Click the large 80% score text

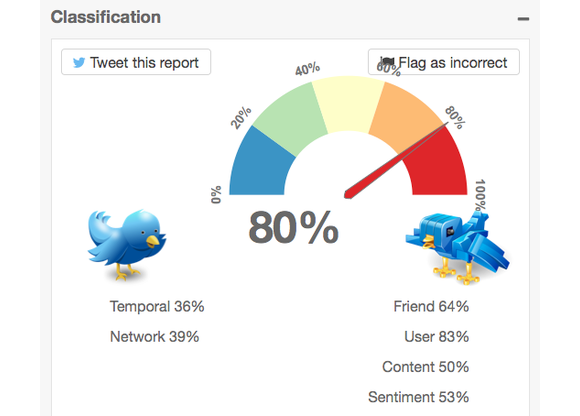[293, 227]
